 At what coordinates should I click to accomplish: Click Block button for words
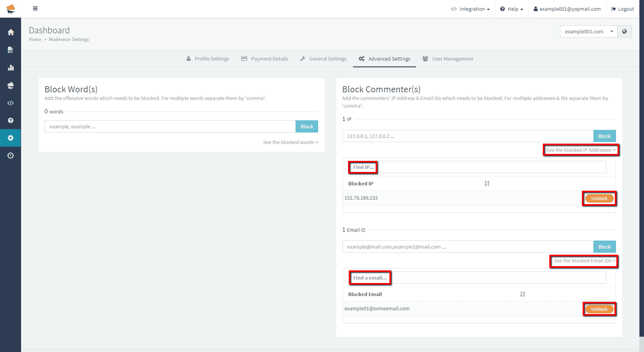tap(307, 127)
